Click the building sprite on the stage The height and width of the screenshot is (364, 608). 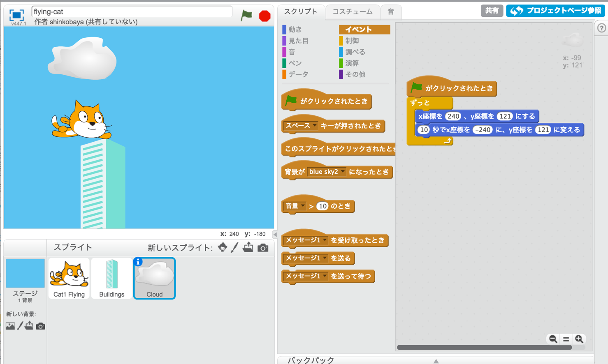click(103, 184)
